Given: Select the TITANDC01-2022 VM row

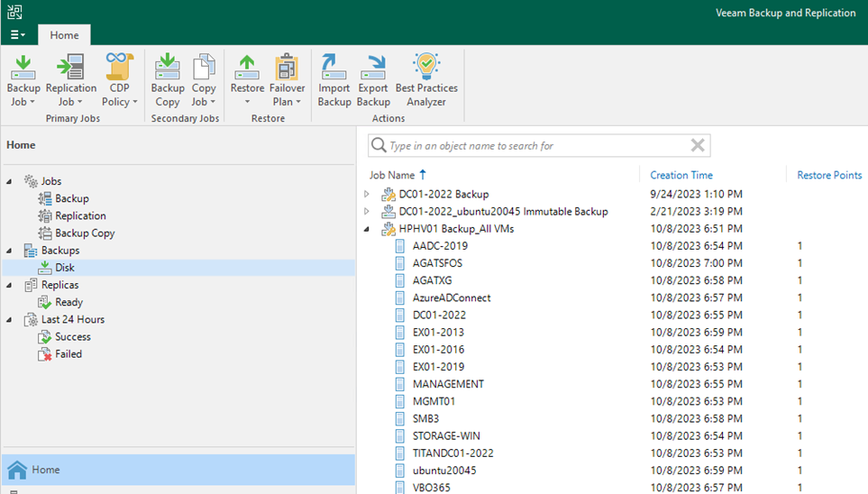Looking at the screenshot, I should point(452,453).
